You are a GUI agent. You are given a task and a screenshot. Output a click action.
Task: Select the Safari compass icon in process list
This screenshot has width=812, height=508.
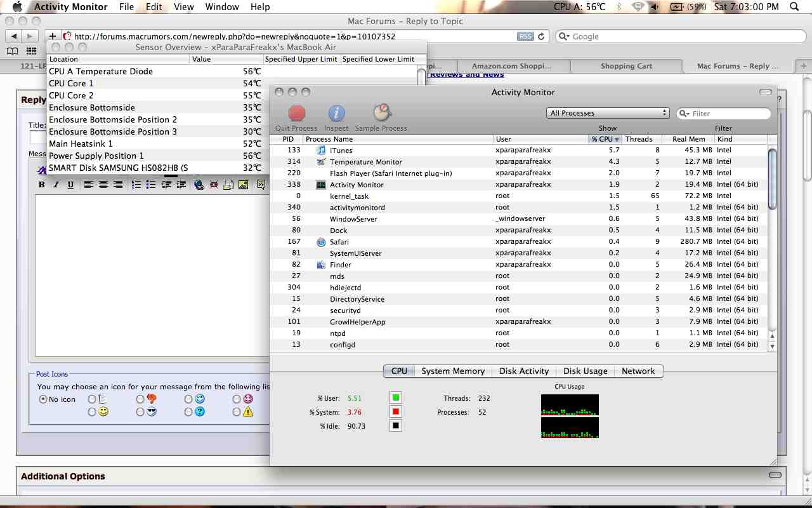click(x=321, y=242)
